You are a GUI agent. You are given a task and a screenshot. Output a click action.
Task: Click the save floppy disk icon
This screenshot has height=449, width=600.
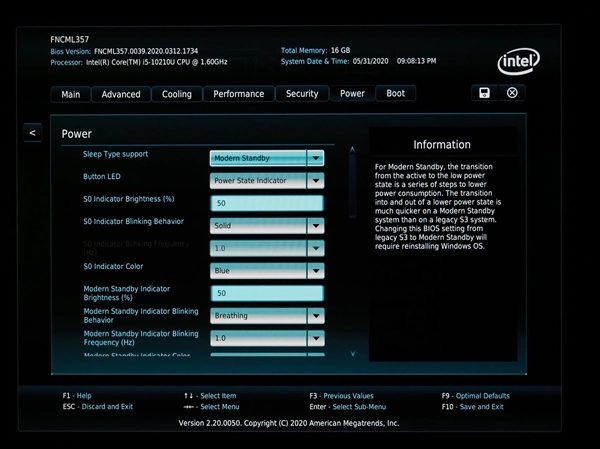[484, 93]
